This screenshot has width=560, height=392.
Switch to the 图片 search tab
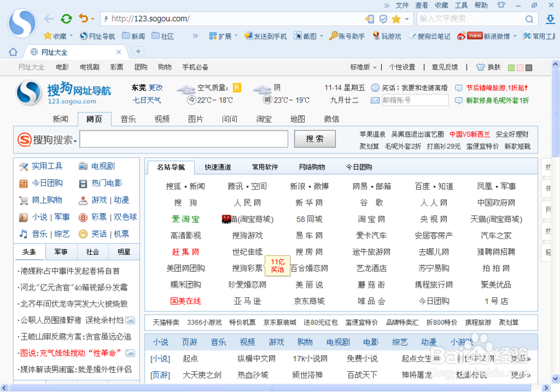pos(195,119)
